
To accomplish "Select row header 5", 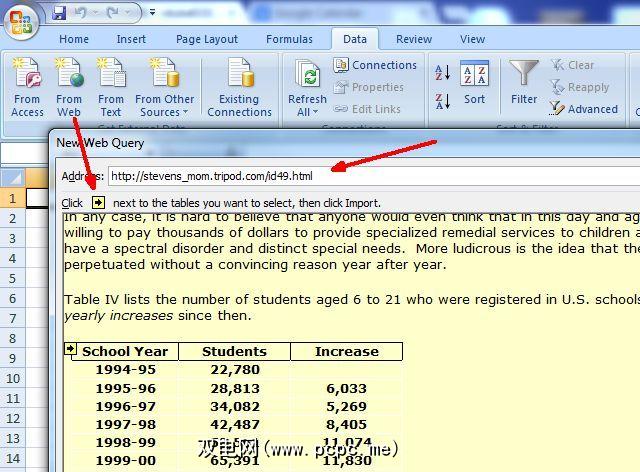I will [13, 278].
